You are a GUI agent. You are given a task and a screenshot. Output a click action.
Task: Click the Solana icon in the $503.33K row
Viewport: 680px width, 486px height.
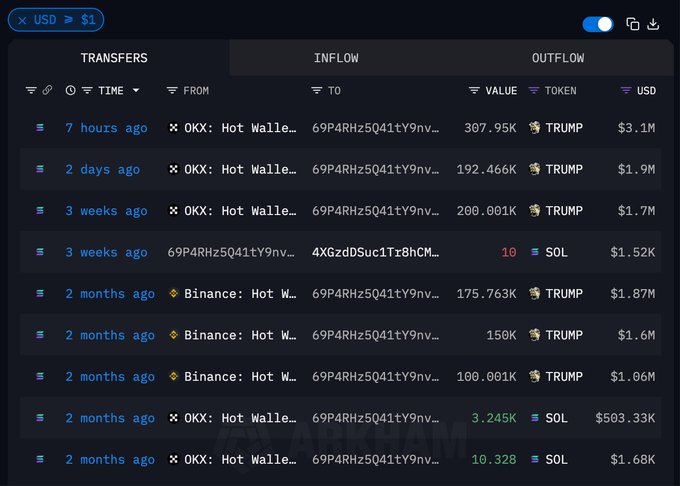[40, 418]
